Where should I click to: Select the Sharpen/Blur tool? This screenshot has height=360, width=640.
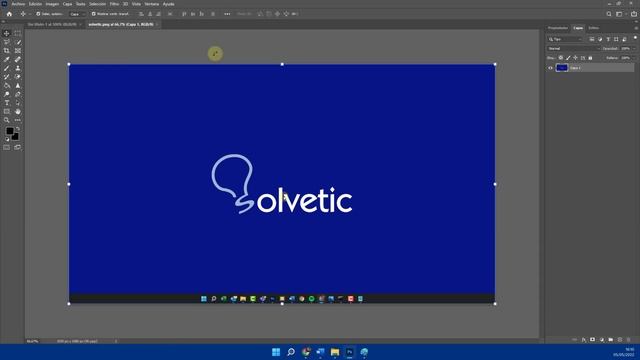(x=18, y=86)
